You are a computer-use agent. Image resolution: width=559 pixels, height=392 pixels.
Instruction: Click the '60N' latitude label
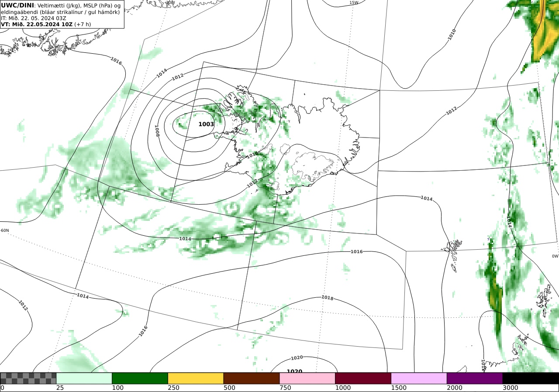point(4,230)
